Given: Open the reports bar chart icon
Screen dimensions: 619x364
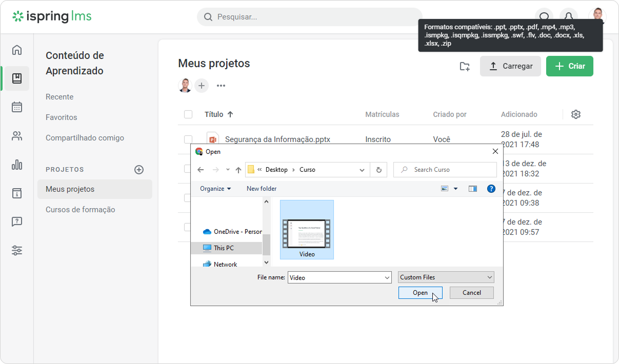Looking at the screenshot, I should [x=17, y=165].
